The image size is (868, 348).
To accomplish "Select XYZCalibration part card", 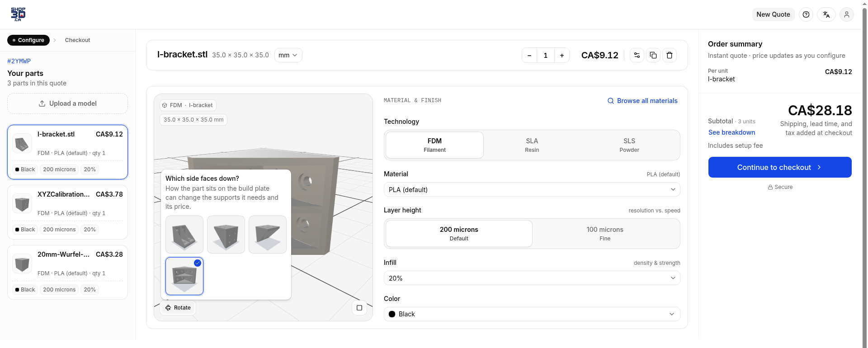I will 67,212.
